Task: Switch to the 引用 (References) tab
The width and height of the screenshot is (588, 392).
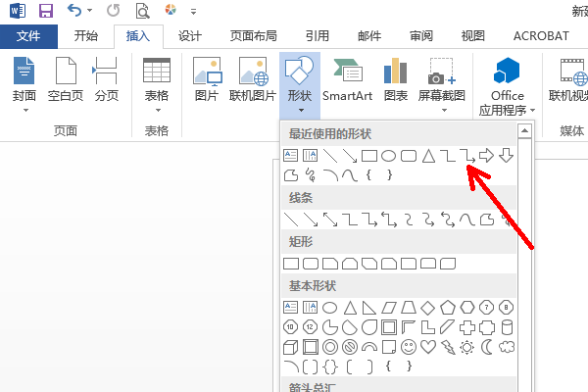Action: [318, 36]
